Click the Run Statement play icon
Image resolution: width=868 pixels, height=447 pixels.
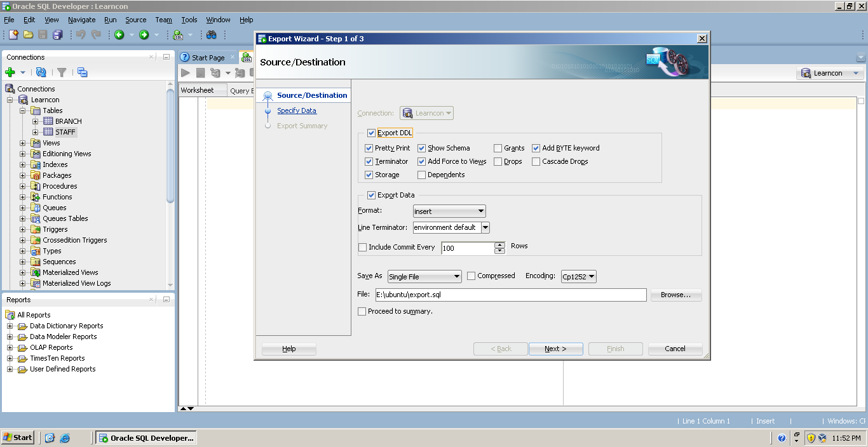tap(186, 73)
